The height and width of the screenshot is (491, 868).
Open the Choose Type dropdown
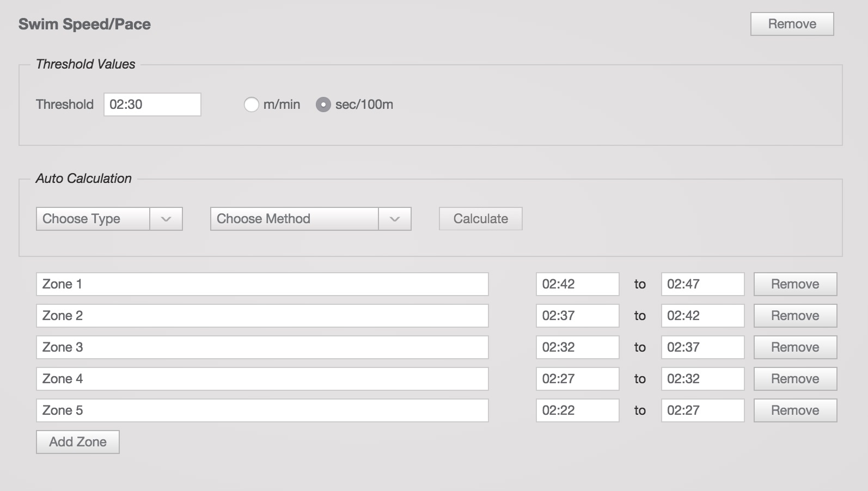pos(109,219)
